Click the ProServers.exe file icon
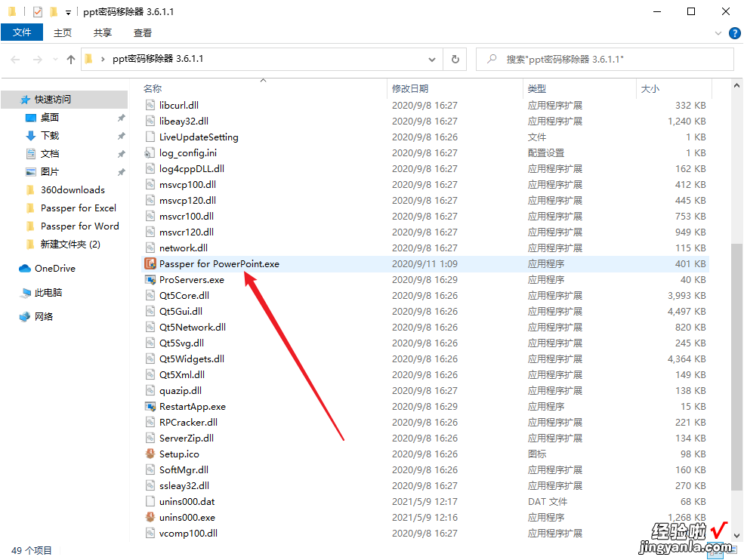 [x=150, y=280]
